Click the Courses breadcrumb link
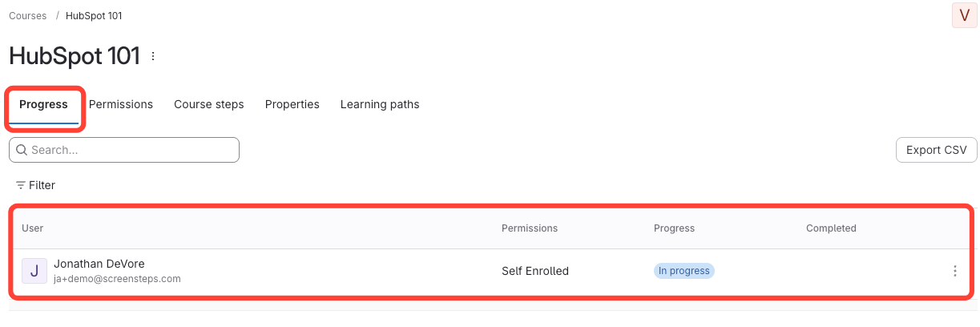The width and height of the screenshot is (980, 327). [27, 16]
